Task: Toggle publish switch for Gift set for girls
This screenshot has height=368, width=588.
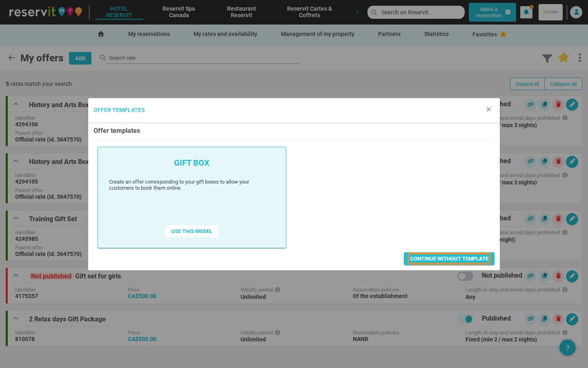Action: pyautogui.click(x=465, y=276)
